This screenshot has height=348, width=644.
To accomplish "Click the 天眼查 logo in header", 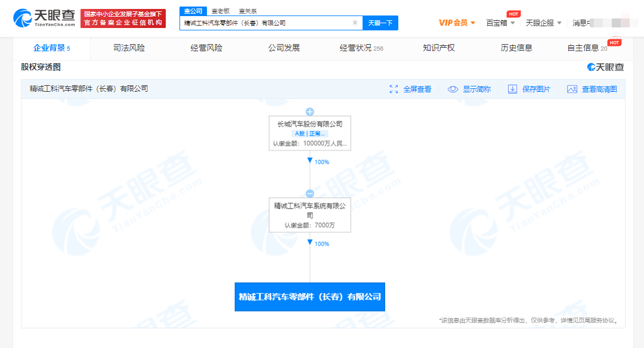I will [44, 18].
